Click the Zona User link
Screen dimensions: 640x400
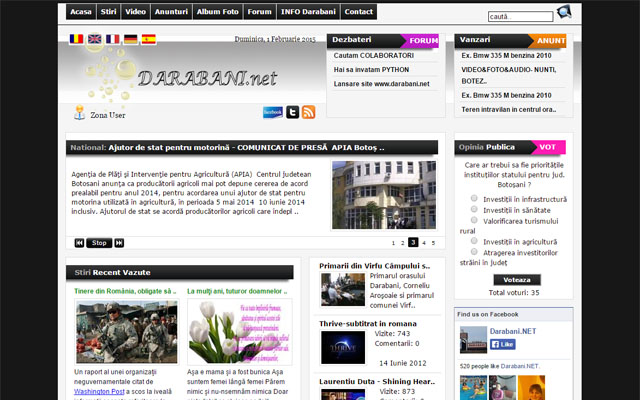108,115
